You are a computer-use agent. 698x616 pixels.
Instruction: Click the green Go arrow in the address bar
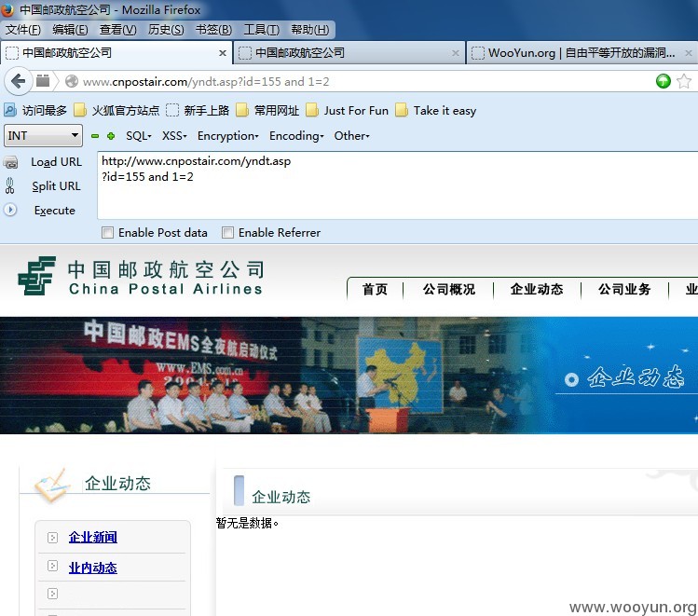(663, 81)
